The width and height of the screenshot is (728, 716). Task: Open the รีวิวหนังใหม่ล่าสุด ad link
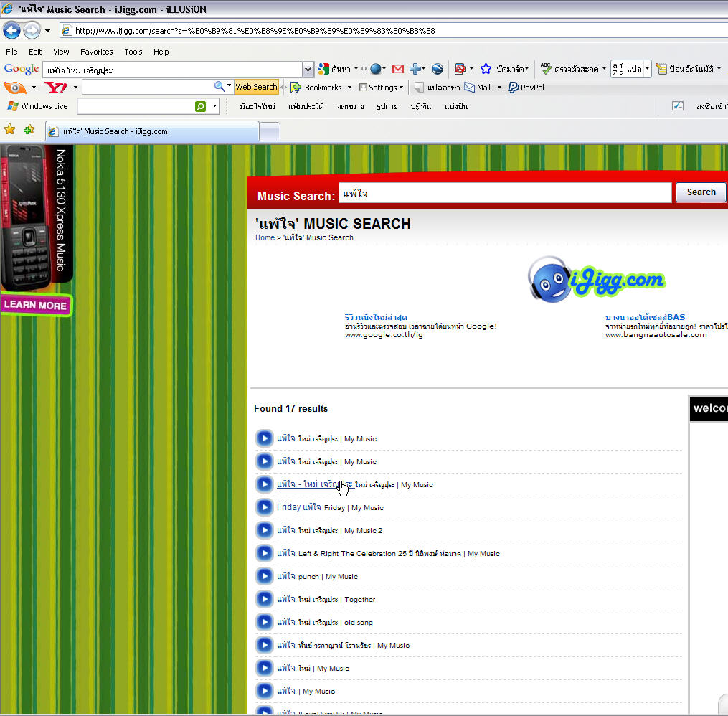pos(376,318)
